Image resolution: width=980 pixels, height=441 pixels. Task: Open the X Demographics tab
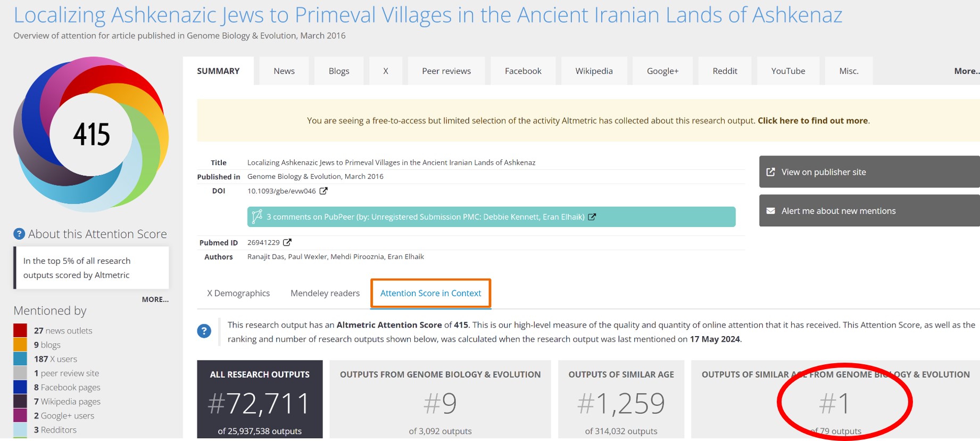[238, 293]
